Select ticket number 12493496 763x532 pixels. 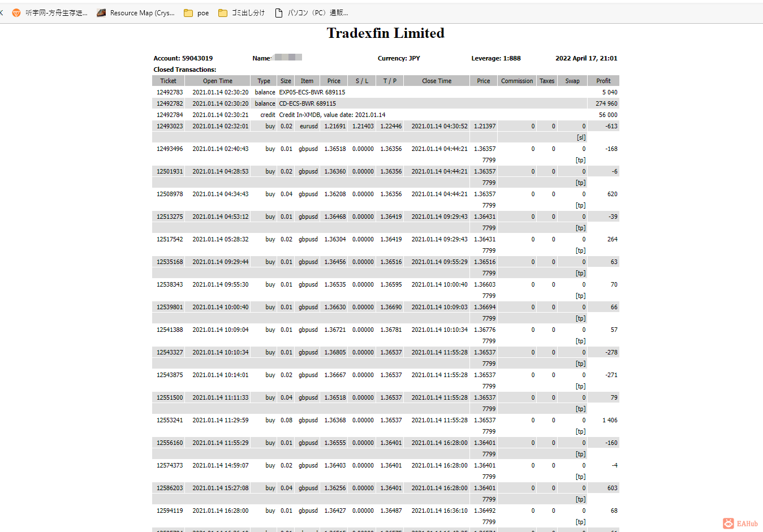click(170, 149)
